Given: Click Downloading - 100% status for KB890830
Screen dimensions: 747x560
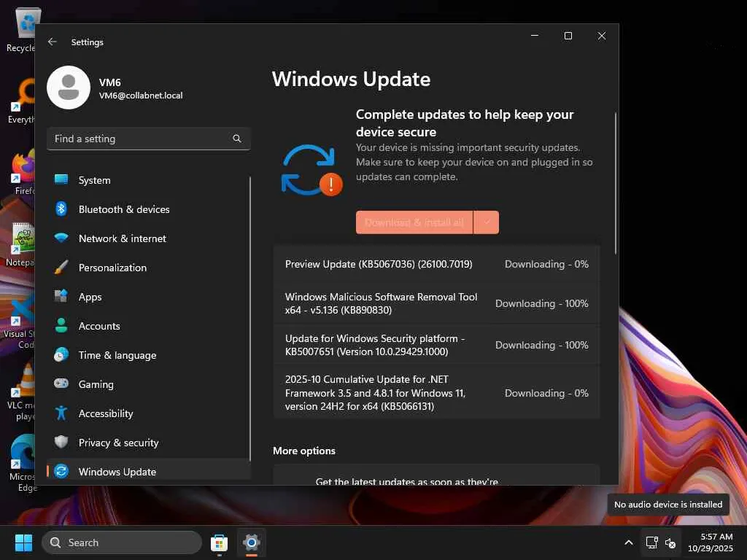Looking at the screenshot, I should 542,303.
